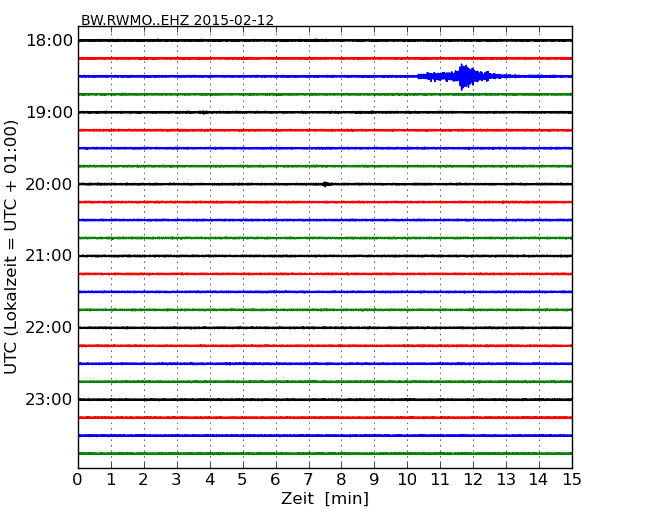Click the x-axis tick label 3
Viewport: 650px width, 520px height.
(177, 479)
